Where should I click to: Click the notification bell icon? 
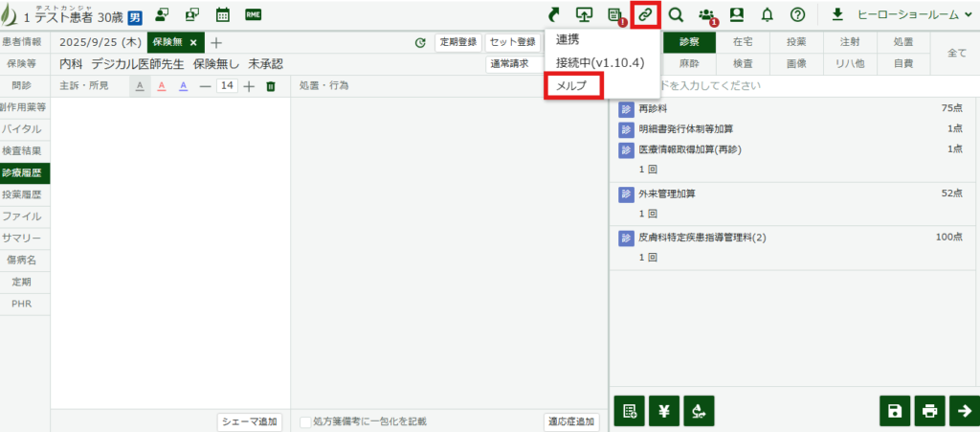coord(767,15)
